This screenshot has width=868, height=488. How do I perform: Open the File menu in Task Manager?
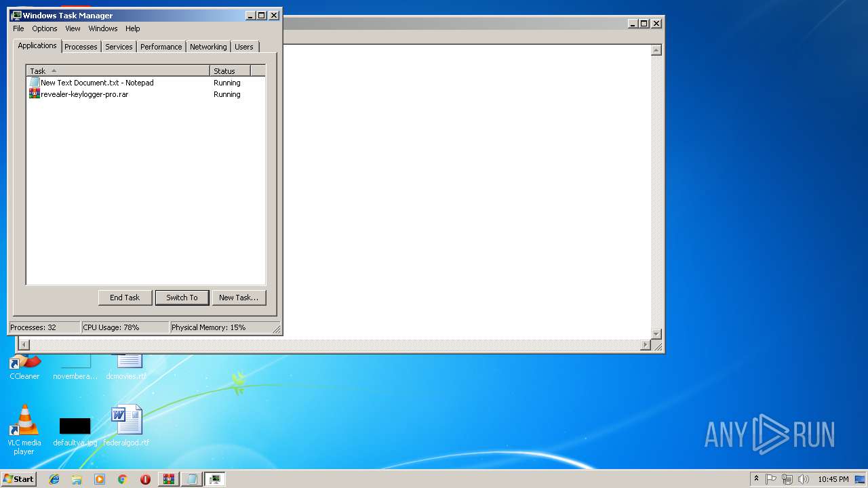pyautogui.click(x=18, y=28)
